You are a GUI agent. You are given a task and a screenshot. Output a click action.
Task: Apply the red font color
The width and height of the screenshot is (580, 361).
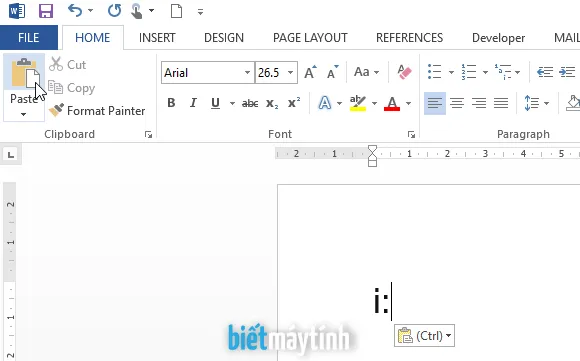[x=392, y=103]
